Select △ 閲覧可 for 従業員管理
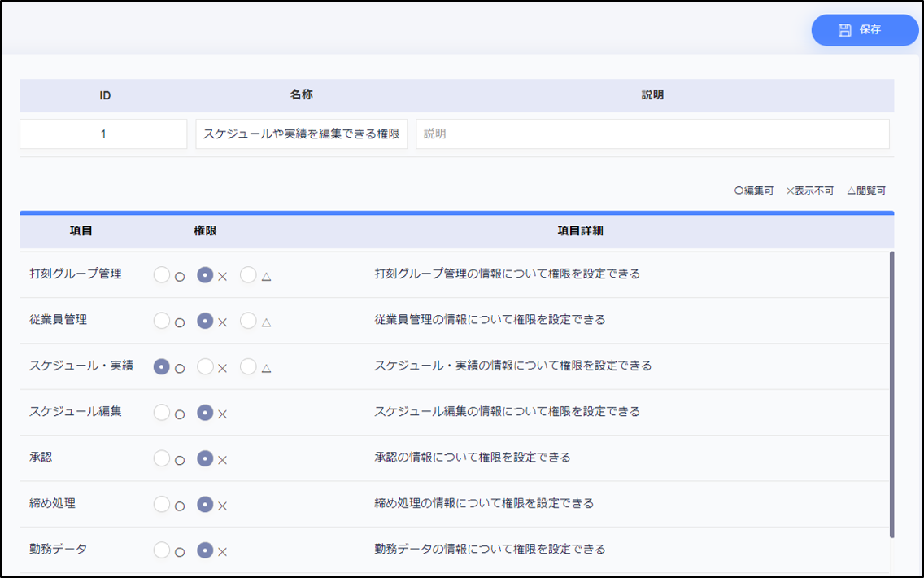The height and width of the screenshot is (578, 924). (x=248, y=321)
